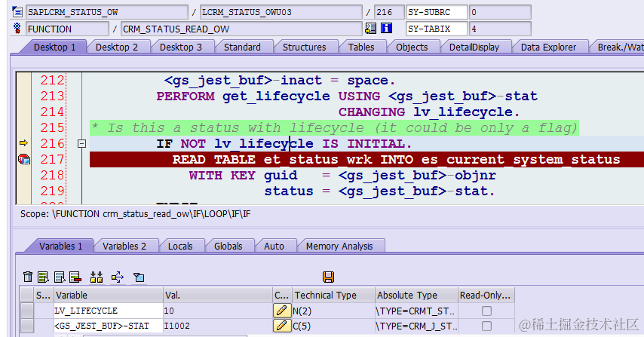Click the grey list icon in the variables toolbar

coord(60,277)
